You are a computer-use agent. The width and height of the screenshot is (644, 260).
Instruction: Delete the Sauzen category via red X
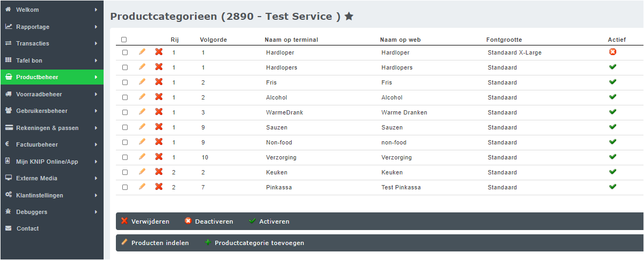click(x=159, y=127)
